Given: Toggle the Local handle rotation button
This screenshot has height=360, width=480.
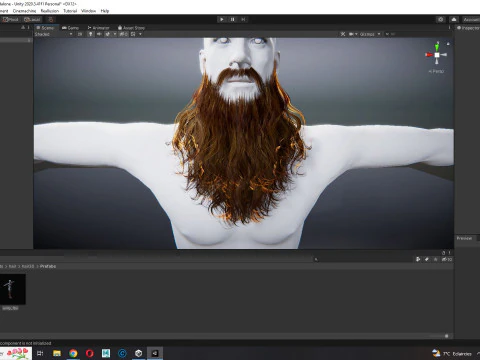Looking at the screenshot, I should [32, 19].
